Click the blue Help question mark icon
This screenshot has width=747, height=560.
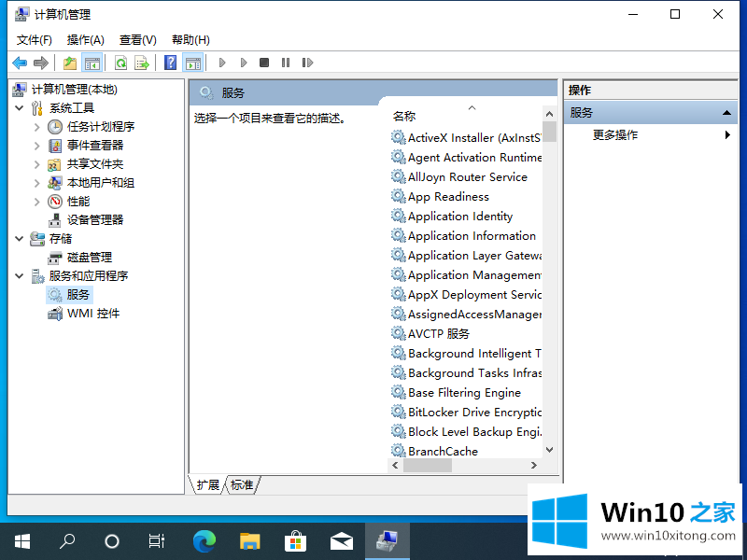tap(170, 63)
